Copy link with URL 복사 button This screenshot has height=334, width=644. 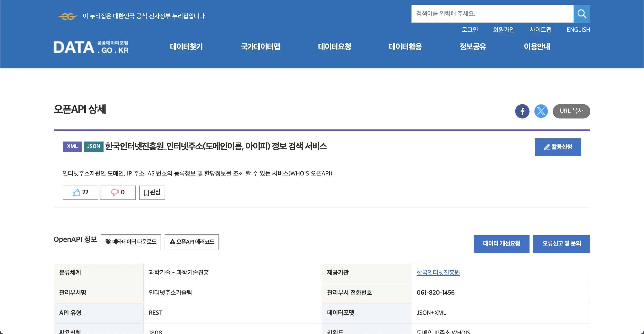pyautogui.click(x=571, y=111)
